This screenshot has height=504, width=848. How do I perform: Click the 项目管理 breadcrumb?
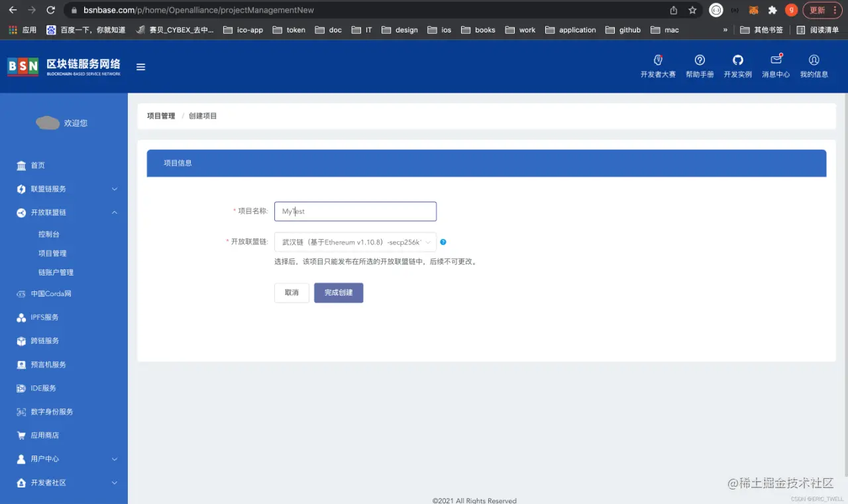161,116
